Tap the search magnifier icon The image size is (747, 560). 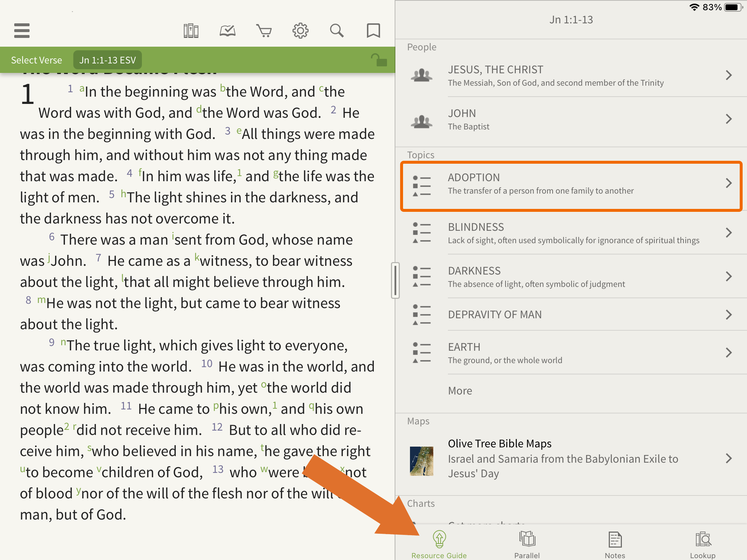pos(337,31)
